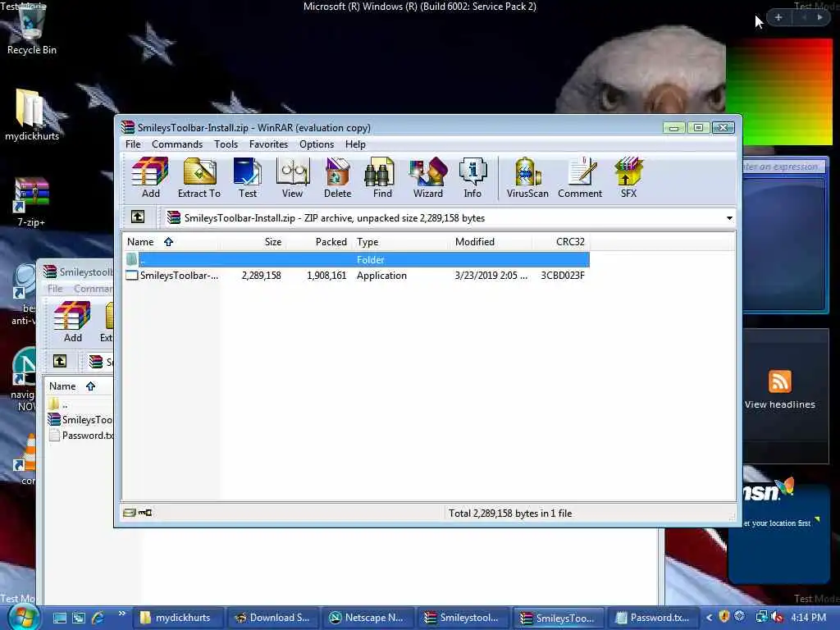Click the taskbar clock showing 4:14 PM

[808, 618]
